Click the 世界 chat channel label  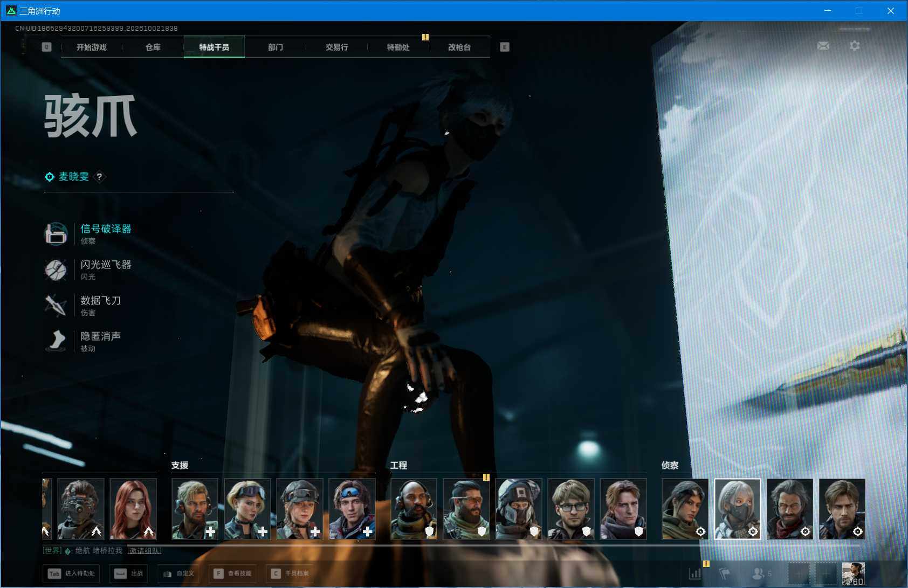(52, 550)
